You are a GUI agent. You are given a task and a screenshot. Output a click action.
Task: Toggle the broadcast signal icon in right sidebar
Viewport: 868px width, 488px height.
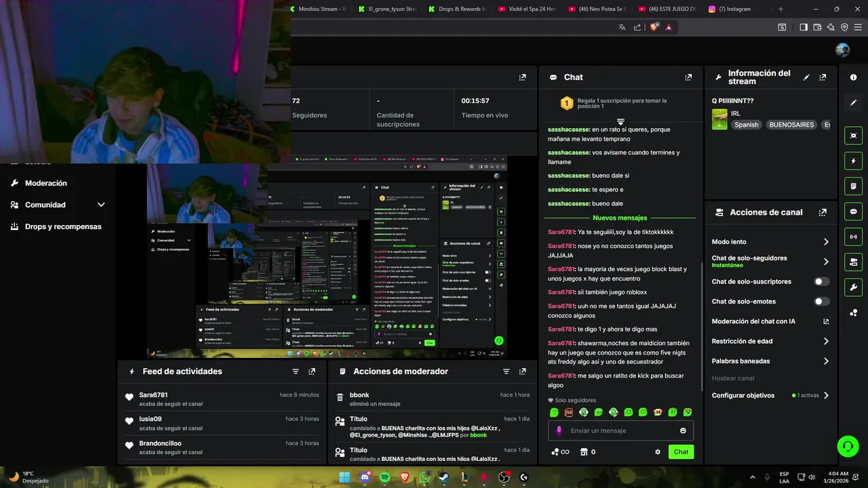tap(853, 237)
